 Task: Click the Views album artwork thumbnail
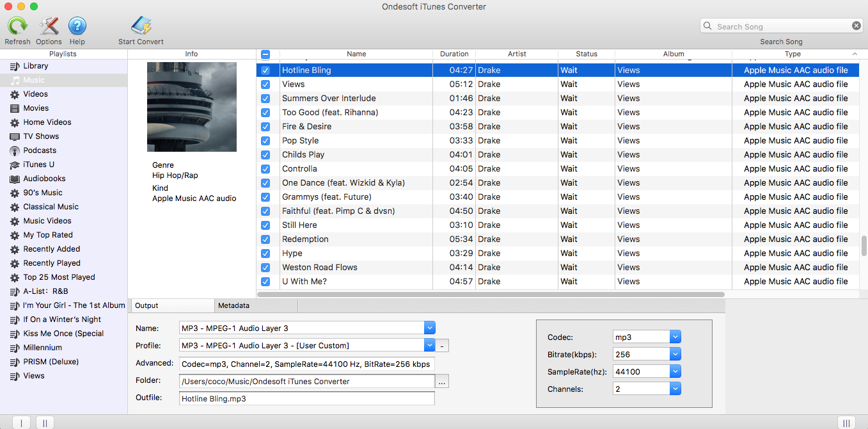pyautogui.click(x=192, y=107)
